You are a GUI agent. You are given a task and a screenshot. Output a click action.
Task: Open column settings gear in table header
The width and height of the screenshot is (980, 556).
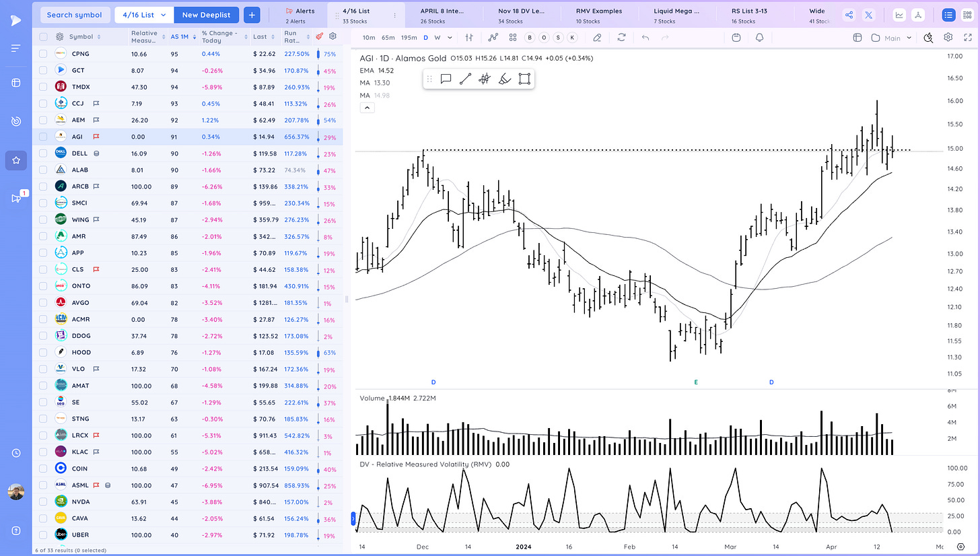[x=332, y=37]
